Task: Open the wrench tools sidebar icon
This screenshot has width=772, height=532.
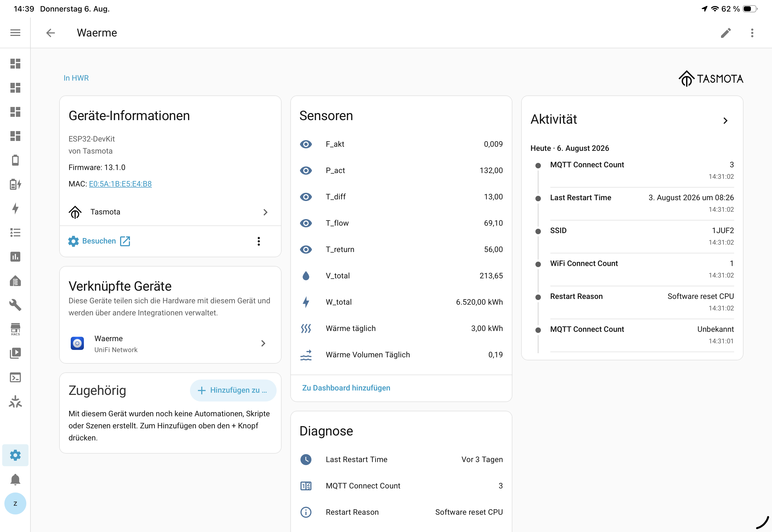Action: tap(15, 305)
